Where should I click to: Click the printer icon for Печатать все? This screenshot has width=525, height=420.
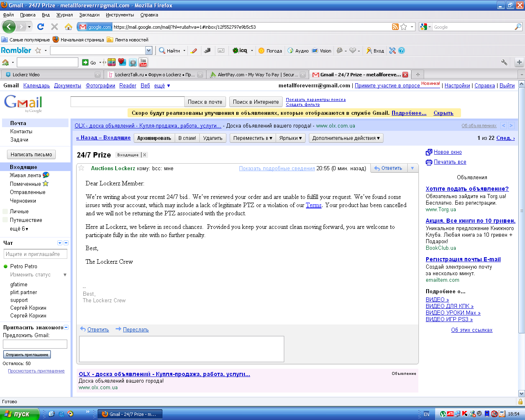click(x=429, y=162)
